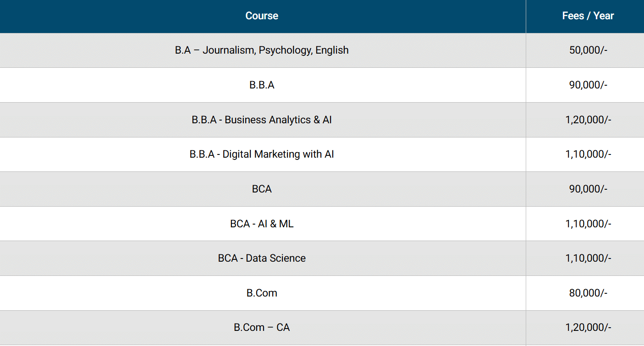Click the fee for BCA - AI & ML

click(x=588, y=224)
